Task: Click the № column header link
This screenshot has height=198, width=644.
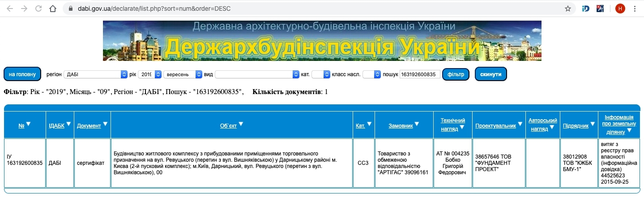Action: 21,126
